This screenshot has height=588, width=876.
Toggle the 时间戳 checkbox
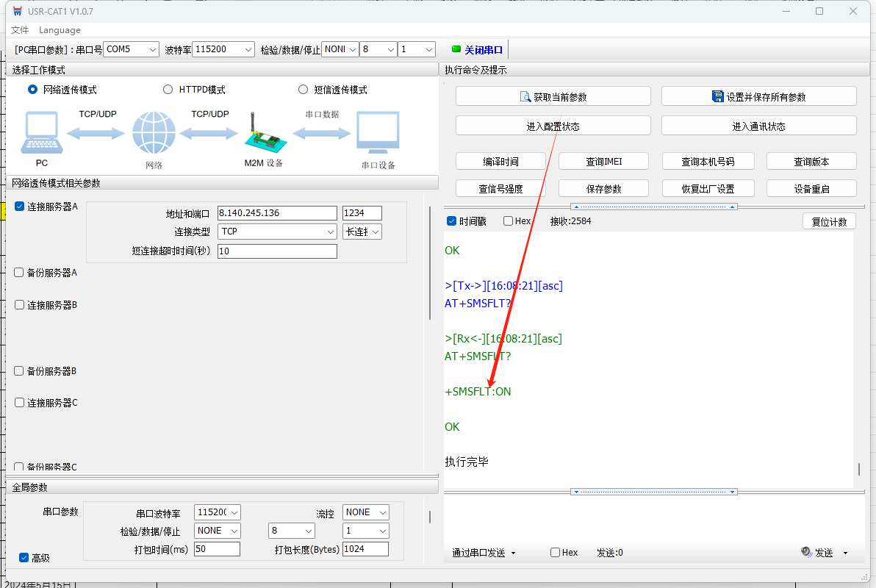(x=452, y=221)
